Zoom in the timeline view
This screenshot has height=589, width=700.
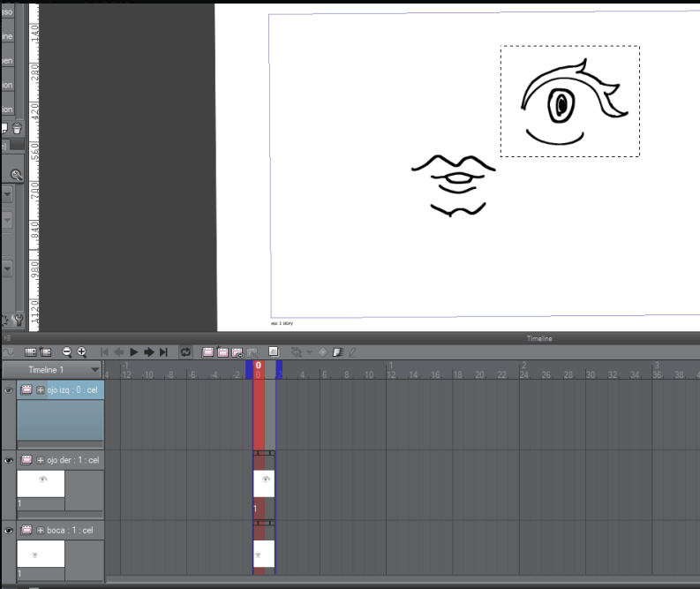click(x=82, y=352)
